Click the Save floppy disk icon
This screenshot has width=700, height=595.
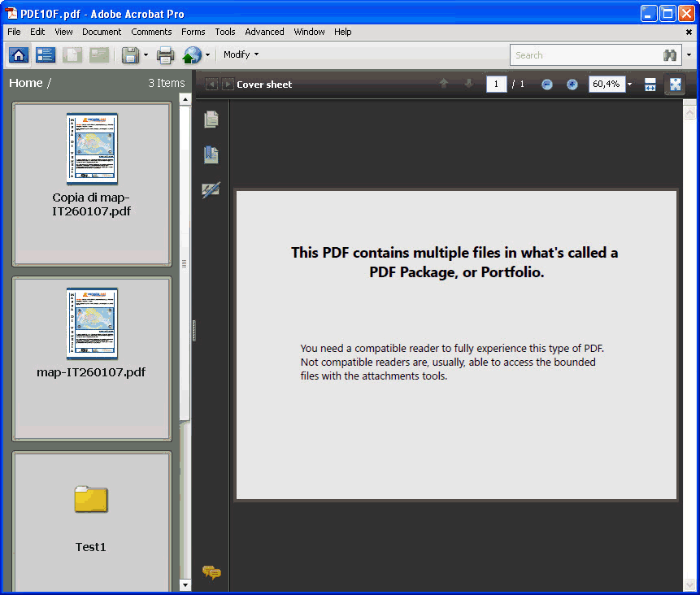pyautogui.click(x=130, y=55)
